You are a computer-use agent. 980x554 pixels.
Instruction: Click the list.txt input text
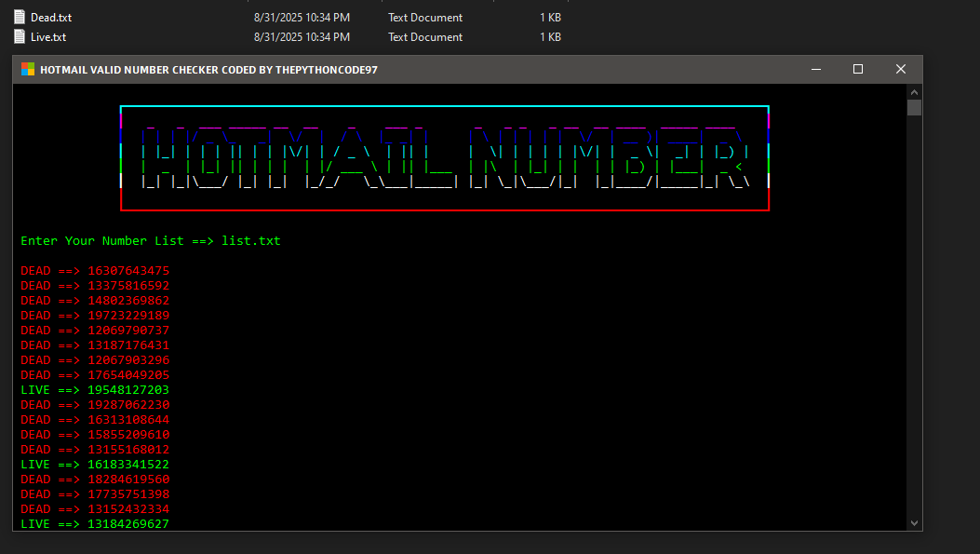pyautogui.click(x=250, y=241)
